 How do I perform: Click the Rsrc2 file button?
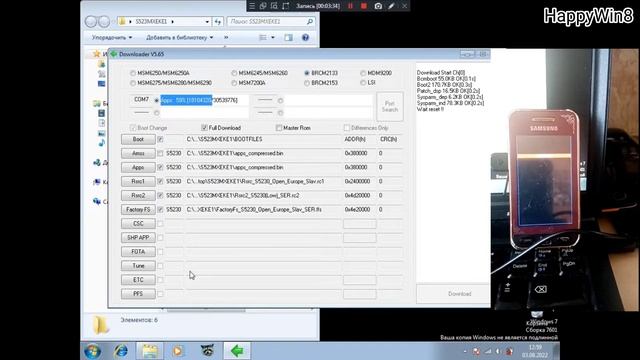[138, 196]
